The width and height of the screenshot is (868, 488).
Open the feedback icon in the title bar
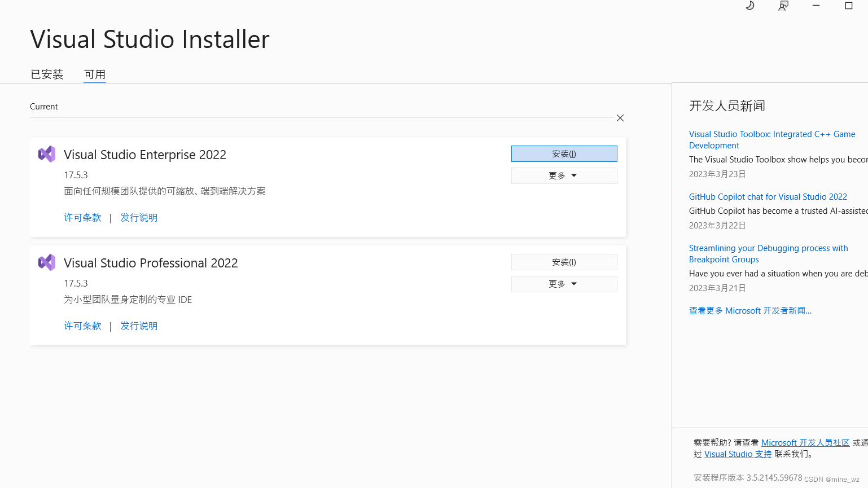[783, 6]
